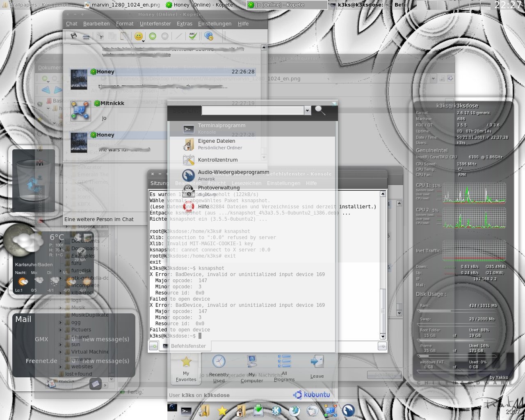Open the My Favorites star in launcher
The height and width of the screenshot is (420, 525).
(186, 368)
